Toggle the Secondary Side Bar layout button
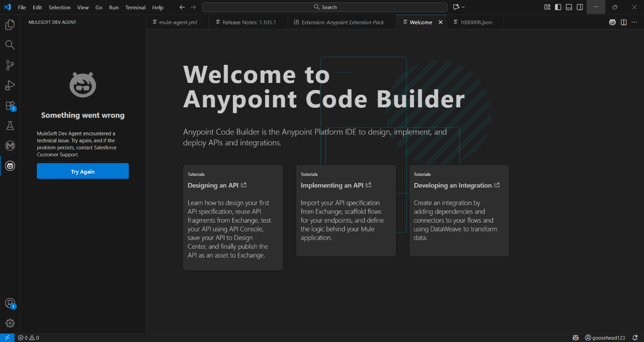Viewport: 644px width, 342px height. (580, 7)
